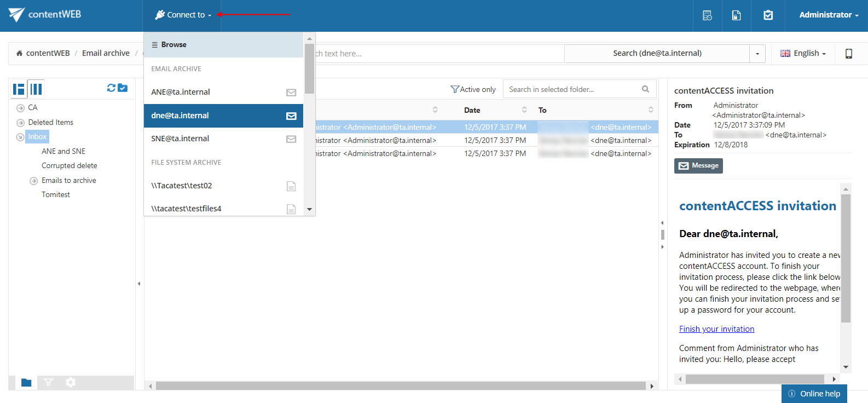Open the English language dropdown
Viewport: 868px width, 403px height.
tap(803, 54)
